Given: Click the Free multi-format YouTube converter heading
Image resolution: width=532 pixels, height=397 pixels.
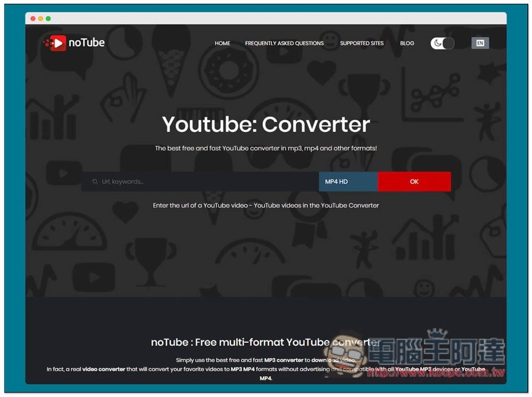Looking at the screenshot, I should pyautogui.click(x=266, y=342).
